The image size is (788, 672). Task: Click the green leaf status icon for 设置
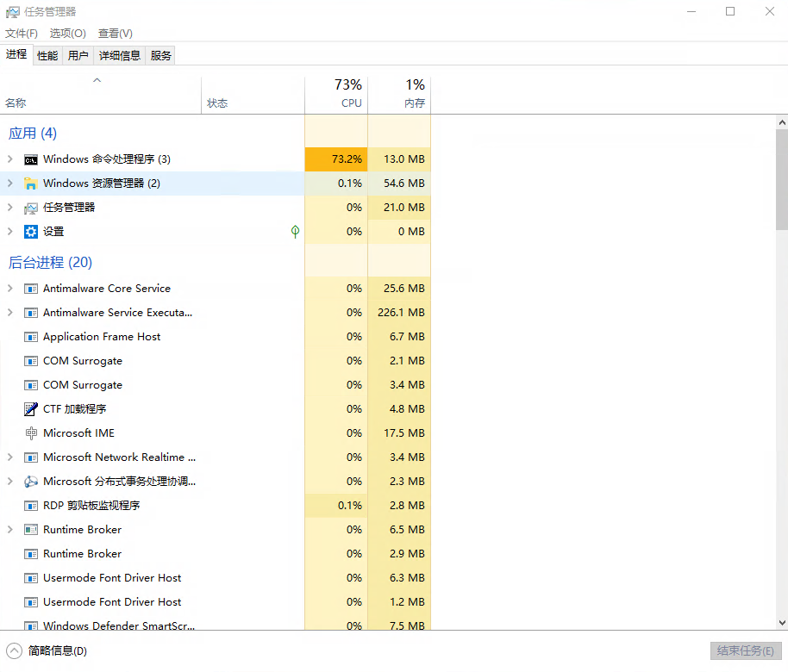[295, 232]
